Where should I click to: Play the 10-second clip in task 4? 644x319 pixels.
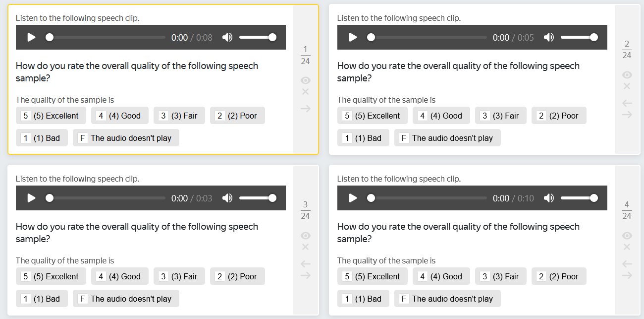point(353,198)
